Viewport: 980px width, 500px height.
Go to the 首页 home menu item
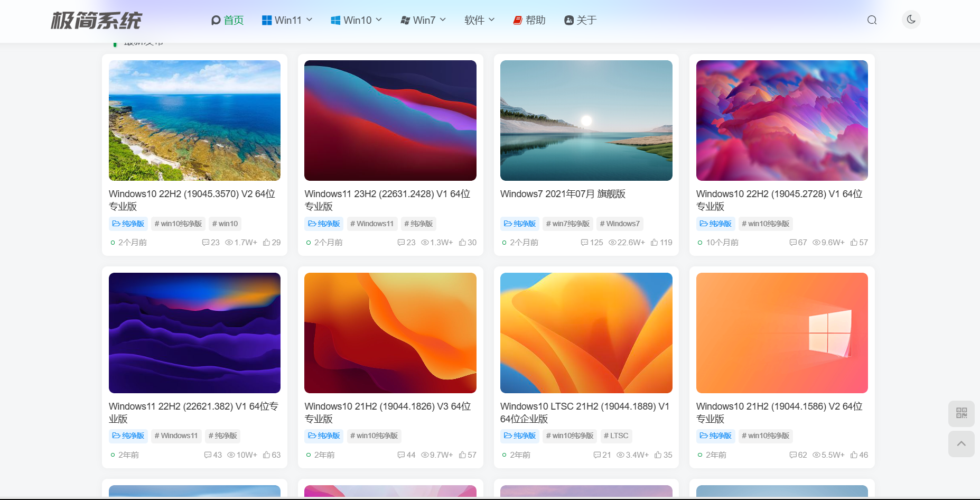coord(227,20)
